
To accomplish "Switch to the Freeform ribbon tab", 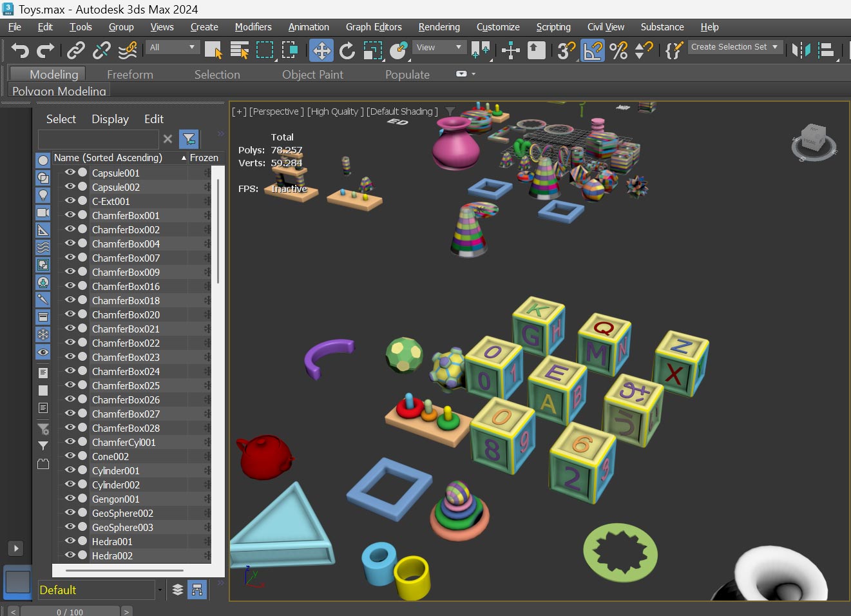I will [x=129, y=75].
